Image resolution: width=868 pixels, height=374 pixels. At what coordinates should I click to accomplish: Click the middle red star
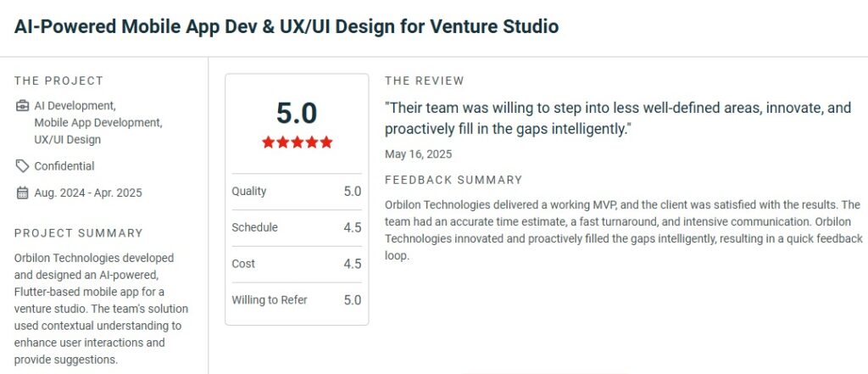pyautogui.click(x=297, y=142)
